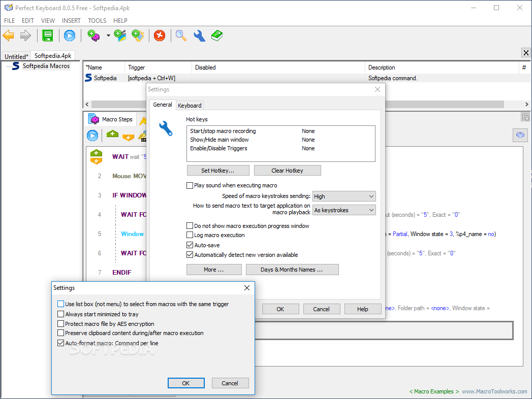Open the add macro dropdown arrow in toolbar

click(108, 35)
